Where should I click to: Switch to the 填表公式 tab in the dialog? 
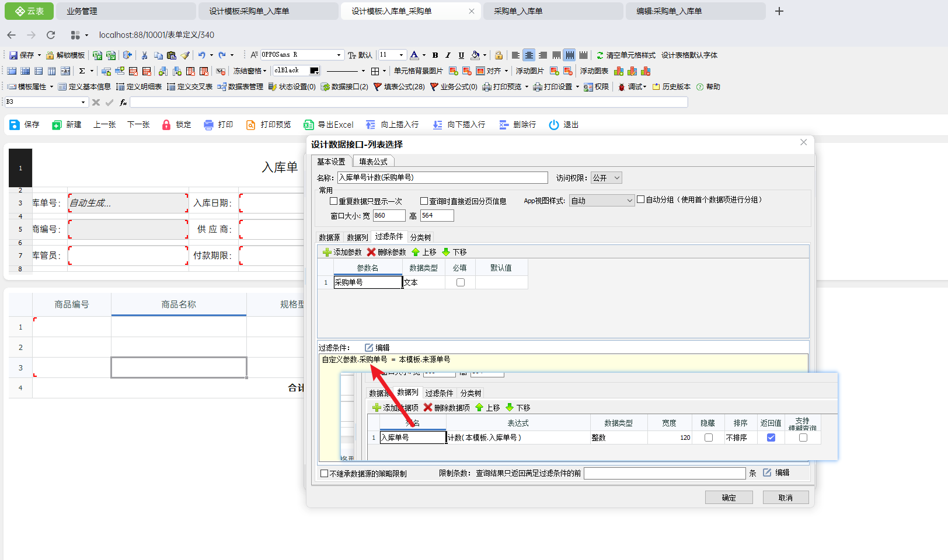pyautogui.click(x=374, y=162)
